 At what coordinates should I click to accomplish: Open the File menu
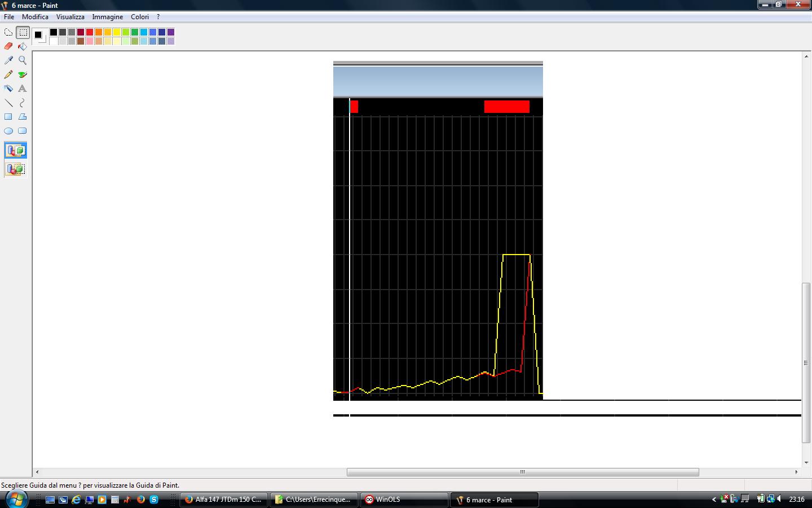tap(9, 17)
